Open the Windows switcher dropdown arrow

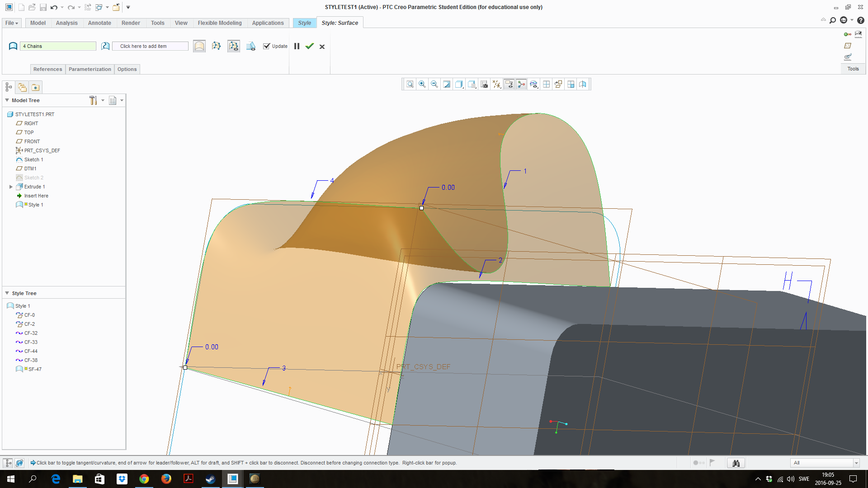coord(107,7)
